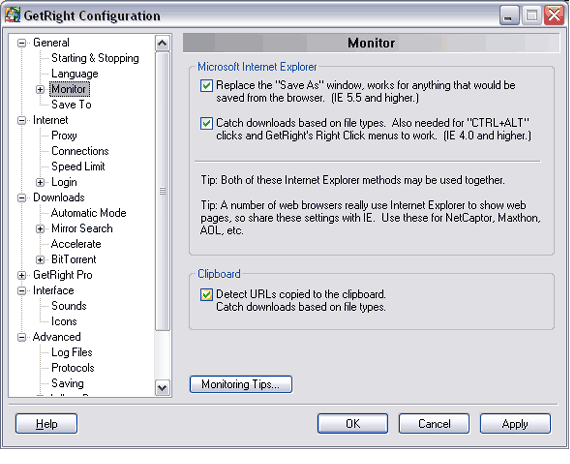
Task: Select the Downloads category label
Action: [59, 197]
